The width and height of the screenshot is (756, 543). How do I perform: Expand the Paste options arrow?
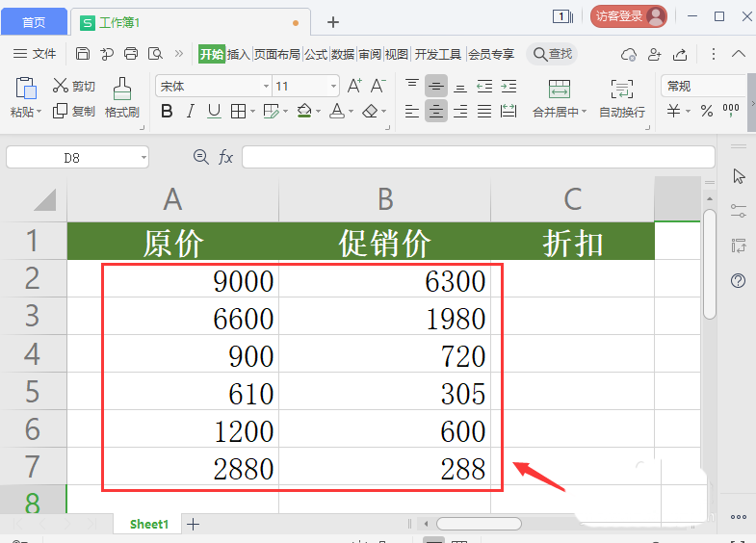(39, 112)
